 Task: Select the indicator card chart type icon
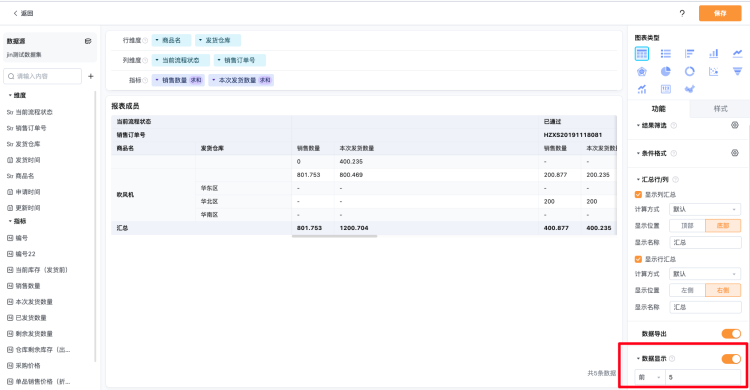pyautogui.click(x=665, y=89)
